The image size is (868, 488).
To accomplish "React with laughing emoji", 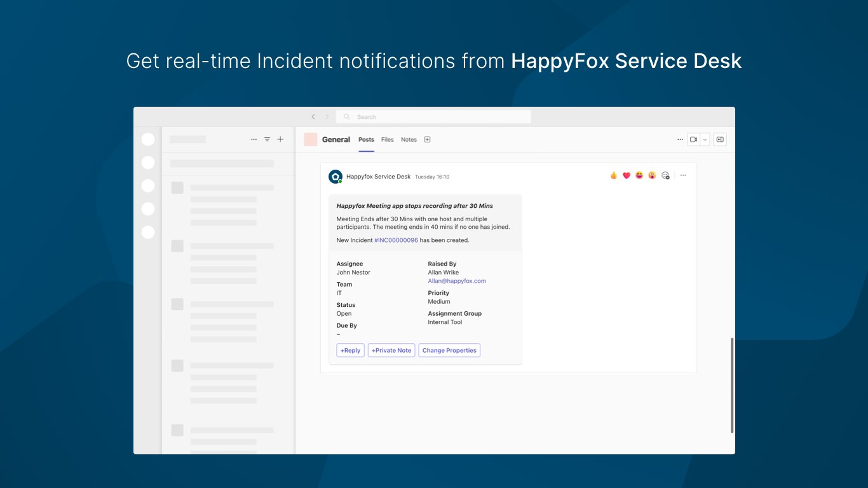I will point(639,175).
